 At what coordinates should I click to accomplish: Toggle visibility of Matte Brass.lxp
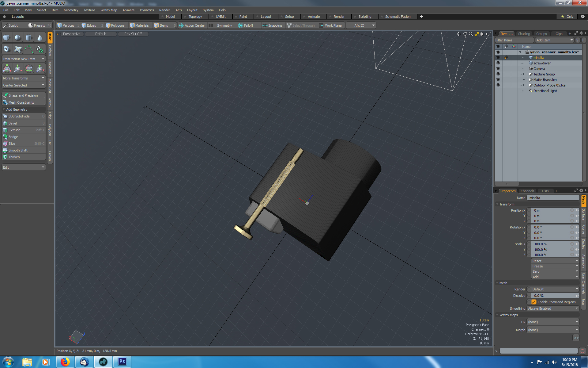[498, 80]
